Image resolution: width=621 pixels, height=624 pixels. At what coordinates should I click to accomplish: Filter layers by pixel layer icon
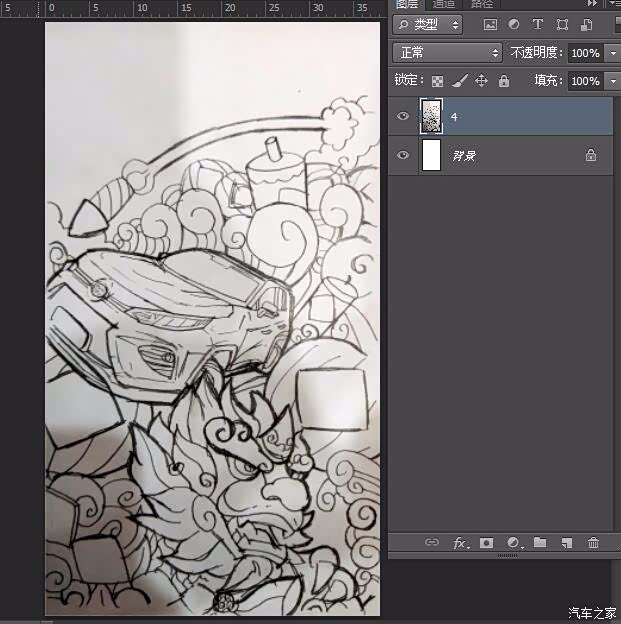(490, 25)
